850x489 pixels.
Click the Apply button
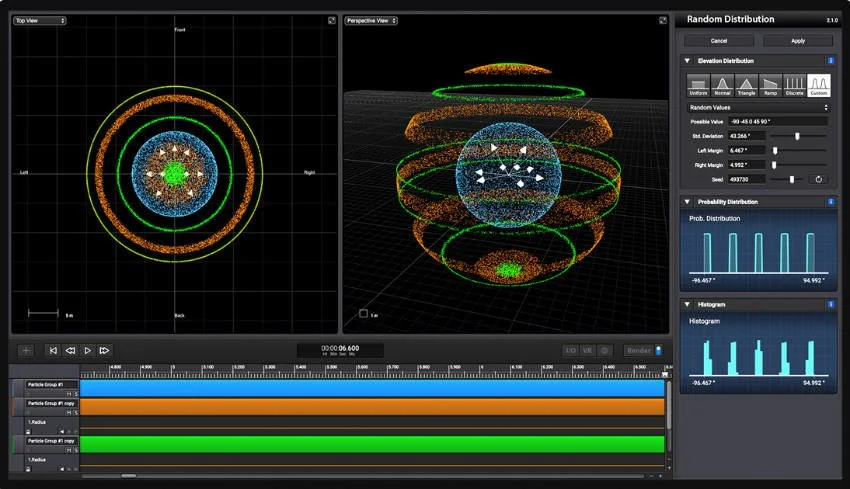tap(798, 41)
